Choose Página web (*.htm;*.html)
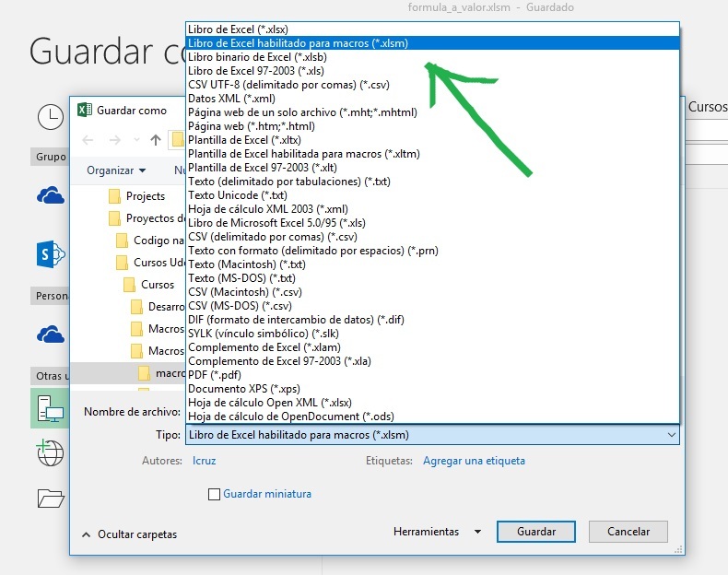Viewport: 728px width, 575px height. 432,126
